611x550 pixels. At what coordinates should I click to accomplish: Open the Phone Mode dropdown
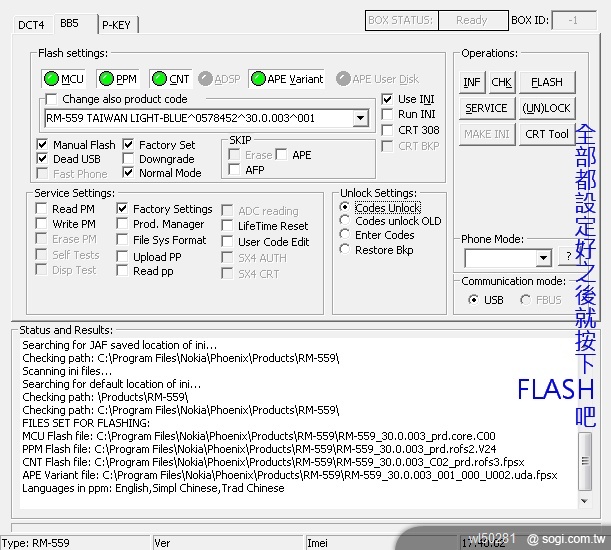click(x=543, y=258)
